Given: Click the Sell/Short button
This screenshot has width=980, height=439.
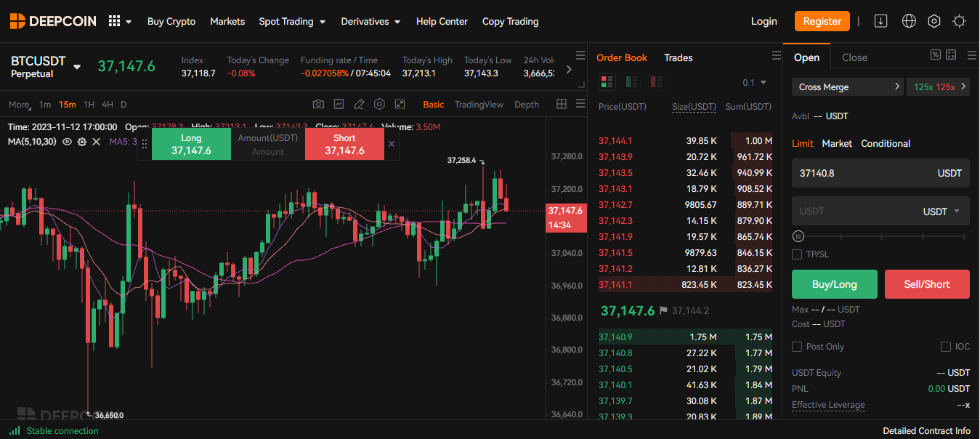Looking at the screenshot, I should [x=927, y=284].
